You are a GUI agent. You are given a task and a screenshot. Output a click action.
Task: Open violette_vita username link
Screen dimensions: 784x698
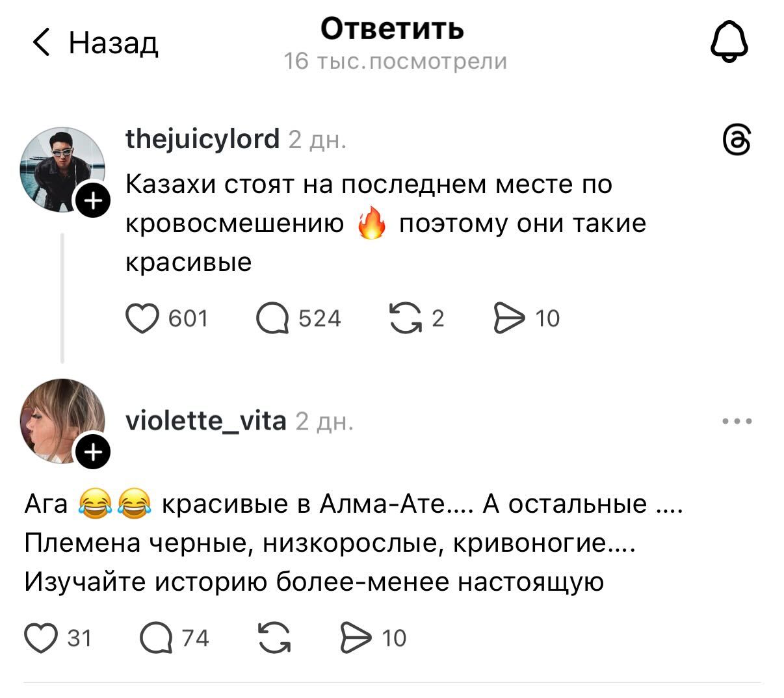coord(205,421)
